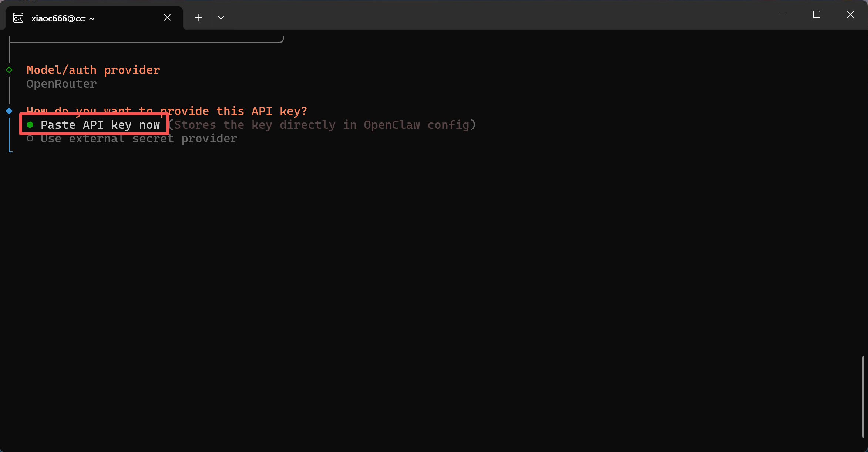Select the Paste API key now radio option

[x=100, y=125]
